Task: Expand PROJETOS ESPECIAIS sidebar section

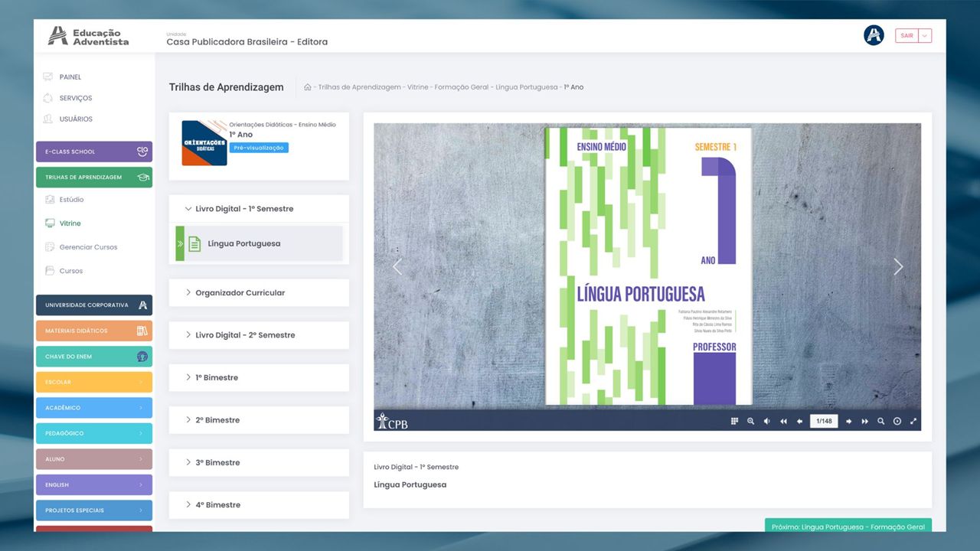Action: point(94,510)
